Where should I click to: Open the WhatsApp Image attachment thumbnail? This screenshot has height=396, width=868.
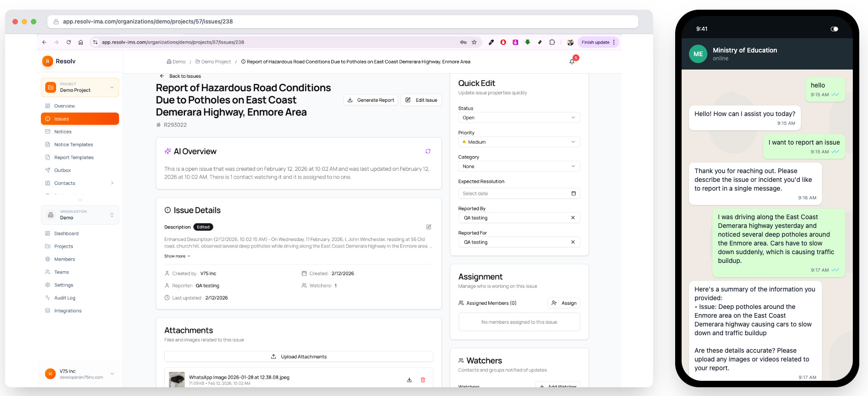(177, 379)
